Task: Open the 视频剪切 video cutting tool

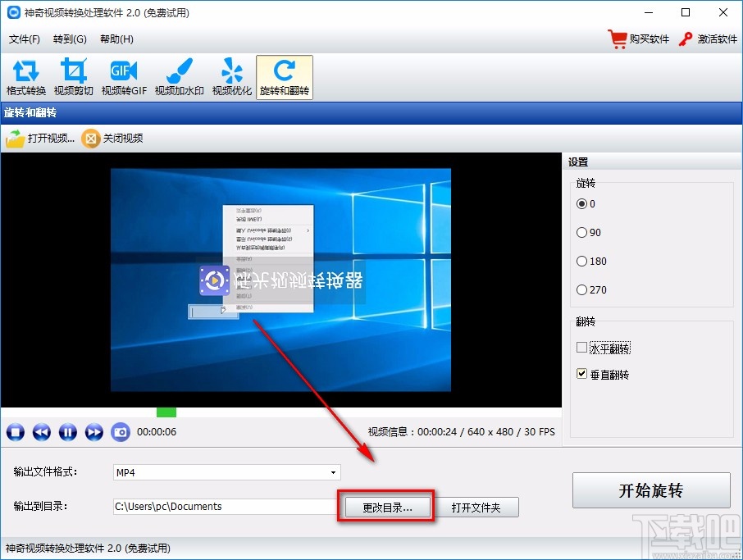Action: click(74, 77)
